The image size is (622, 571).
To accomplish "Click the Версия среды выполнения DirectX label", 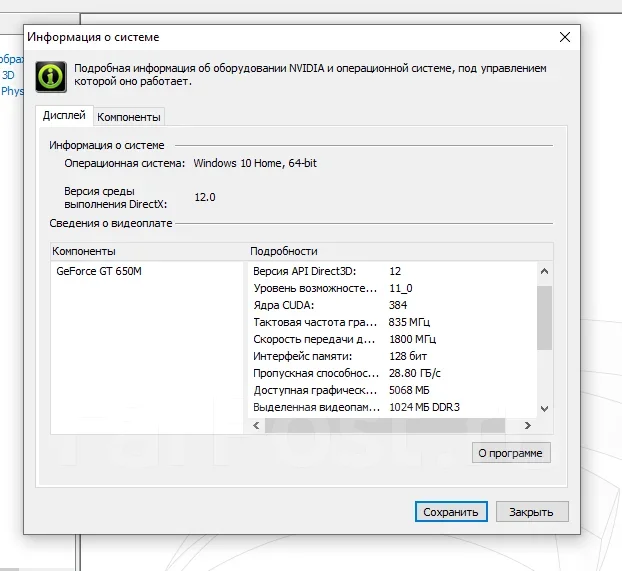I will coord(115,198).
